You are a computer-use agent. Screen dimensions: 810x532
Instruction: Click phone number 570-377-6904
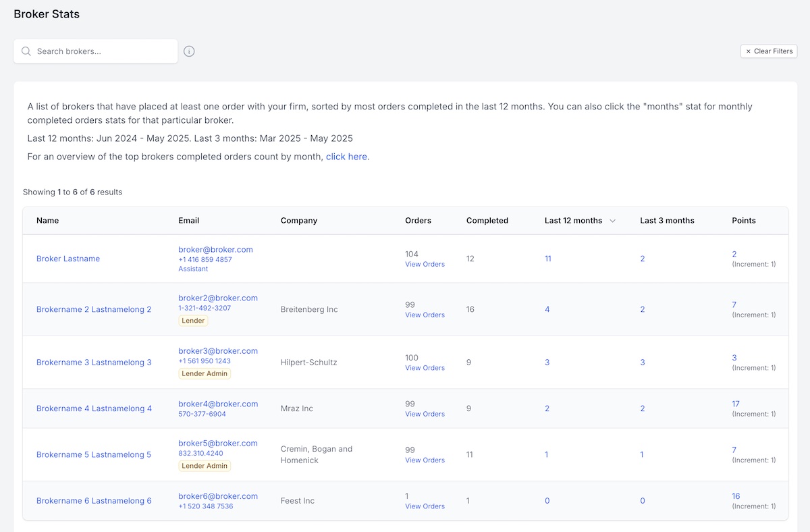coord(202,414)
